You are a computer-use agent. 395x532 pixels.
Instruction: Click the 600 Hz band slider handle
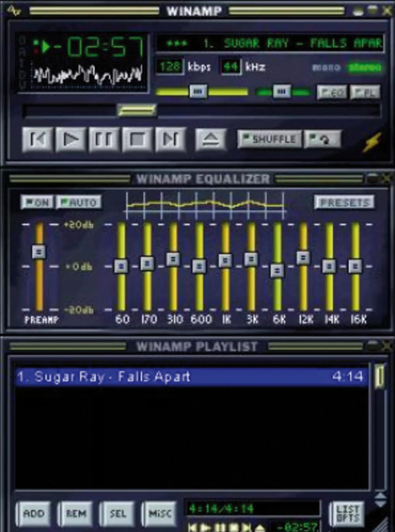tap(199, 266)
